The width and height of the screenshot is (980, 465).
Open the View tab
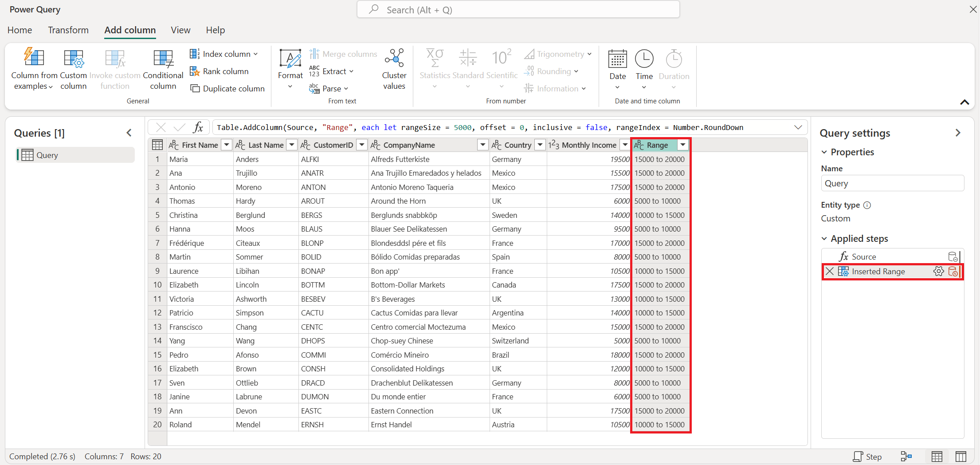click(x=180, y=30)
